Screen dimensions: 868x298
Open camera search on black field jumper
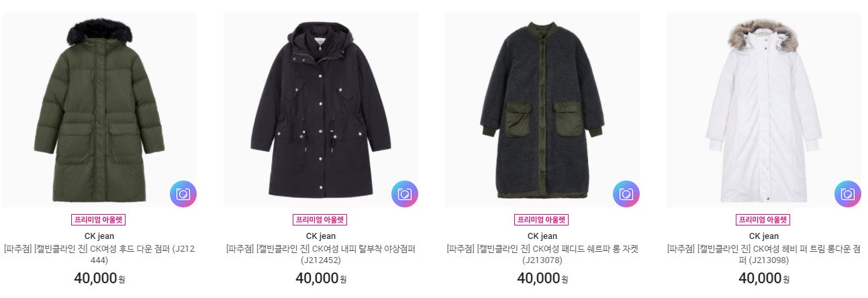[x=404, y=194]
